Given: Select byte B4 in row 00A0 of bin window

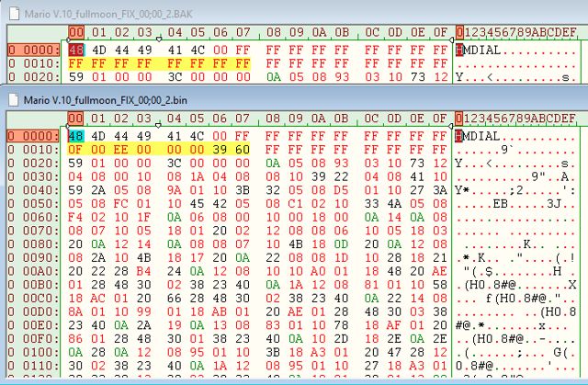Looking at the screenshot, I should tap(143, 271).
